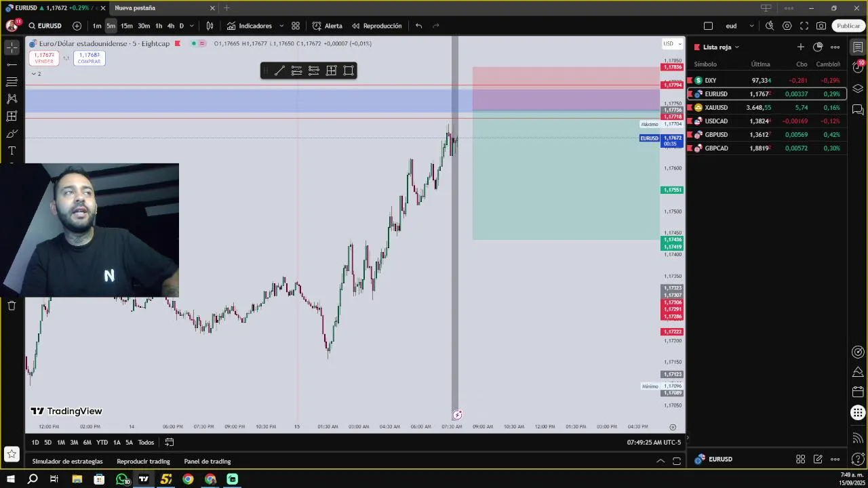Select the brush drawing tool
The width and height of the screenshot is (868, 488).
[12, 134]
